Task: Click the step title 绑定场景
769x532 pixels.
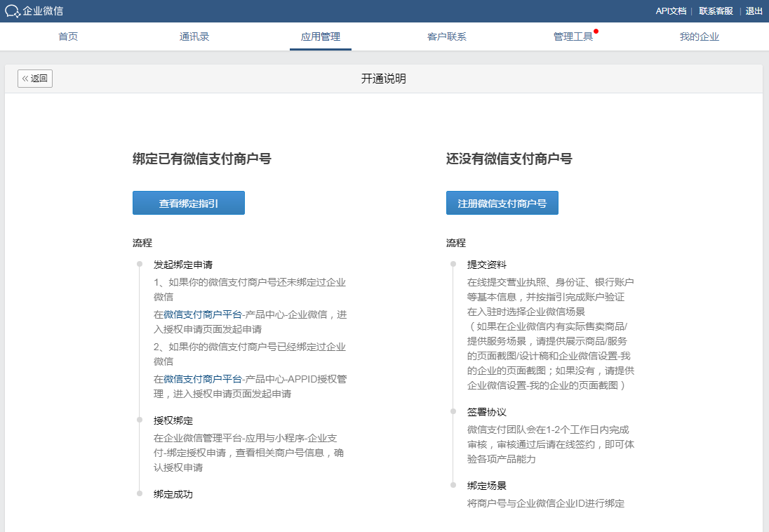Action: click(486, 486)
